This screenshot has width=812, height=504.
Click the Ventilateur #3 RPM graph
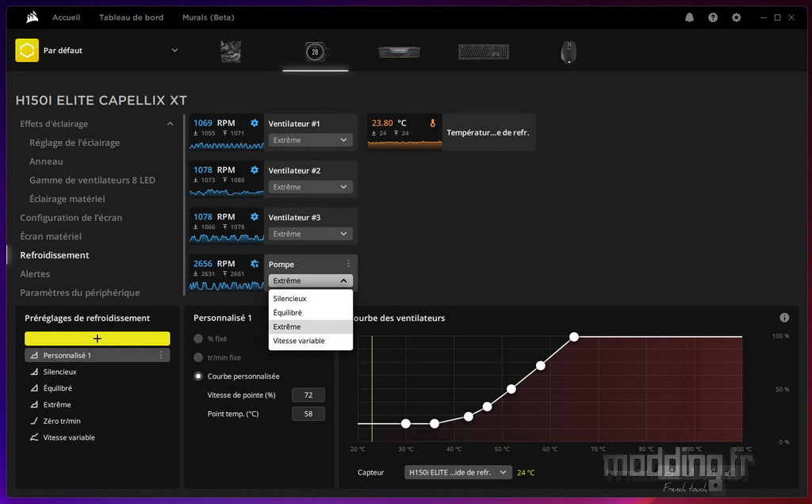tap(226, 239)
